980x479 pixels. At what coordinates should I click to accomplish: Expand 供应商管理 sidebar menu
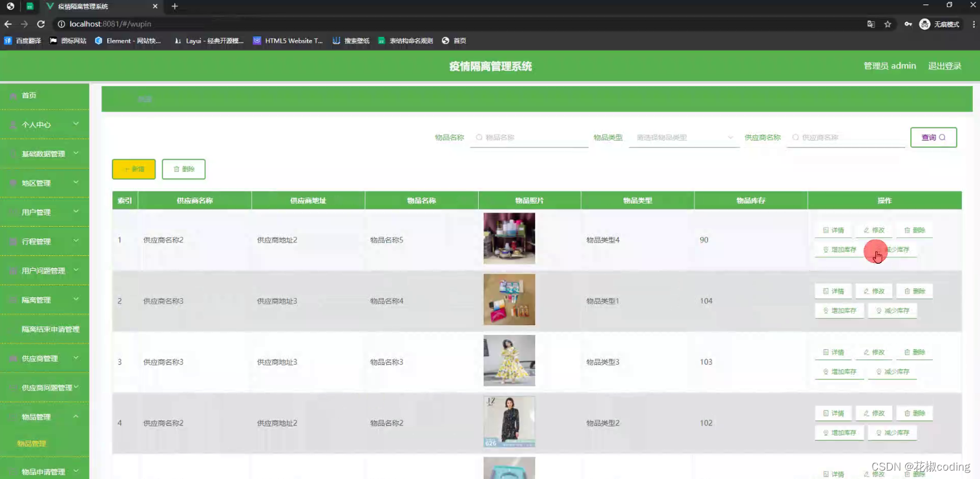point(45,358)
